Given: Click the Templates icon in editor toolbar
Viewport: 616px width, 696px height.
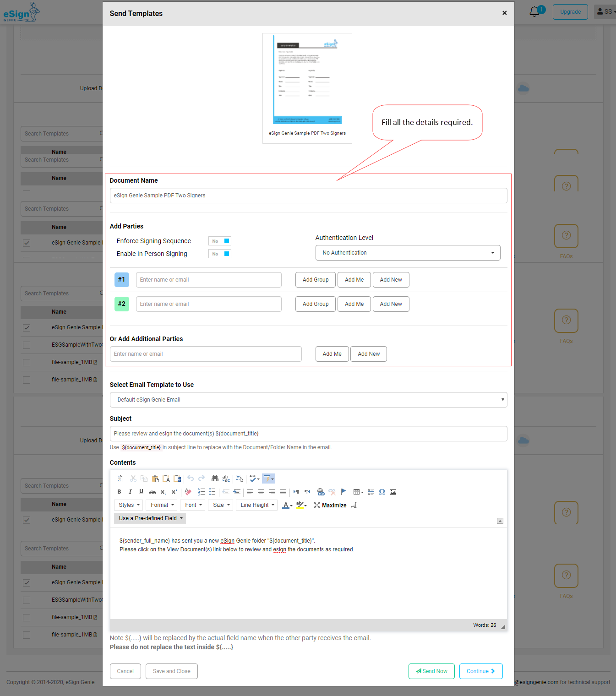Looking at the screenshot, I should tap(120, 478).
